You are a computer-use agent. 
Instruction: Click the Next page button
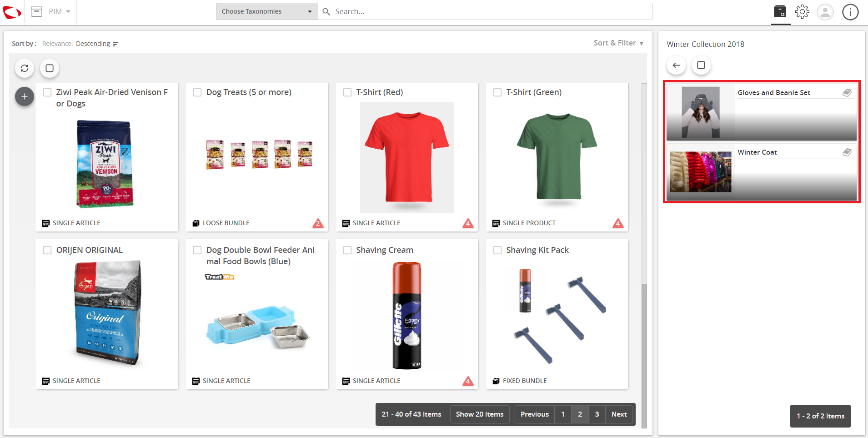pyautogui.click(x=619, y=414)
